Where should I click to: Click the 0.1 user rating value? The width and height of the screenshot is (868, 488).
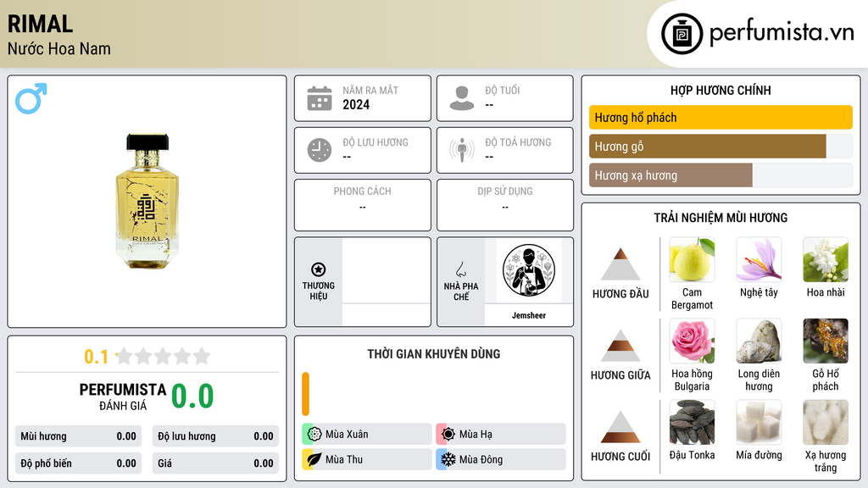(x=96, y=357)
